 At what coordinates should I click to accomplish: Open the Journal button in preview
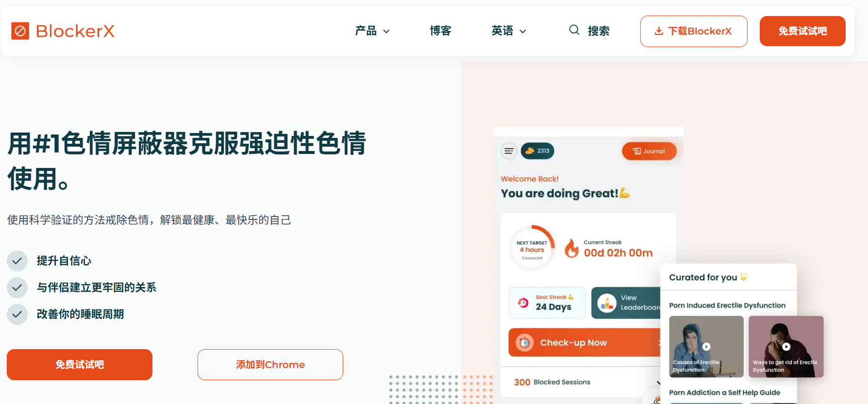pos(649,151)
